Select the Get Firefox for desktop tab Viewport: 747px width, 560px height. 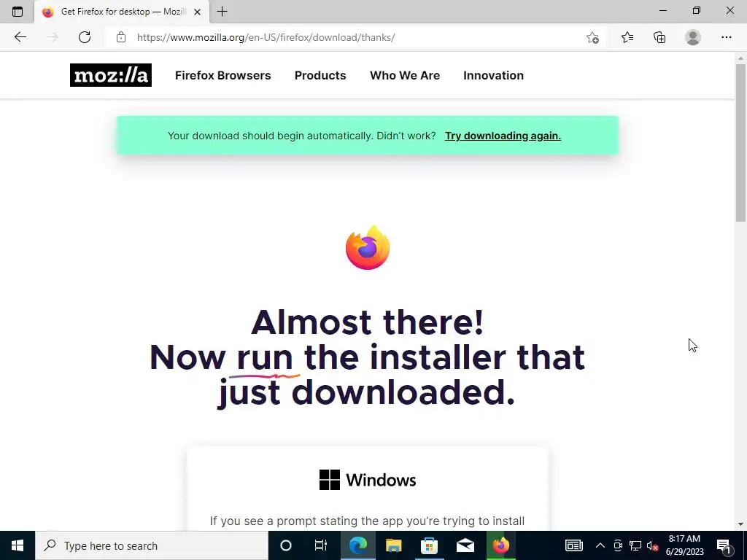click(122, 12)
